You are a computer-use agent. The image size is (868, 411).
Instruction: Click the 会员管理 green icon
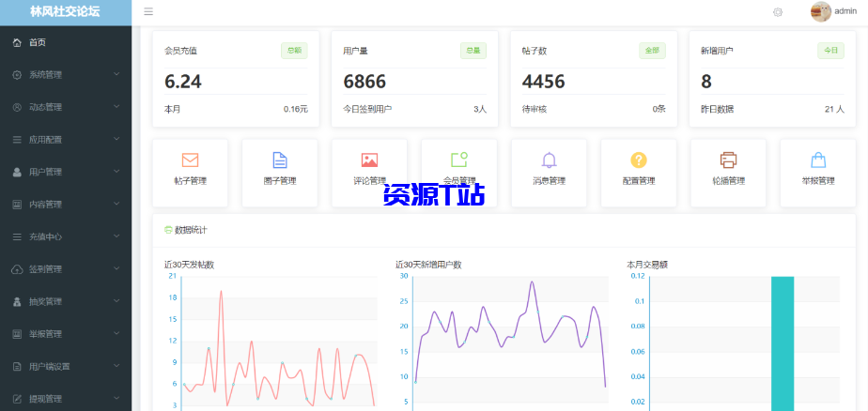[459, 160]
